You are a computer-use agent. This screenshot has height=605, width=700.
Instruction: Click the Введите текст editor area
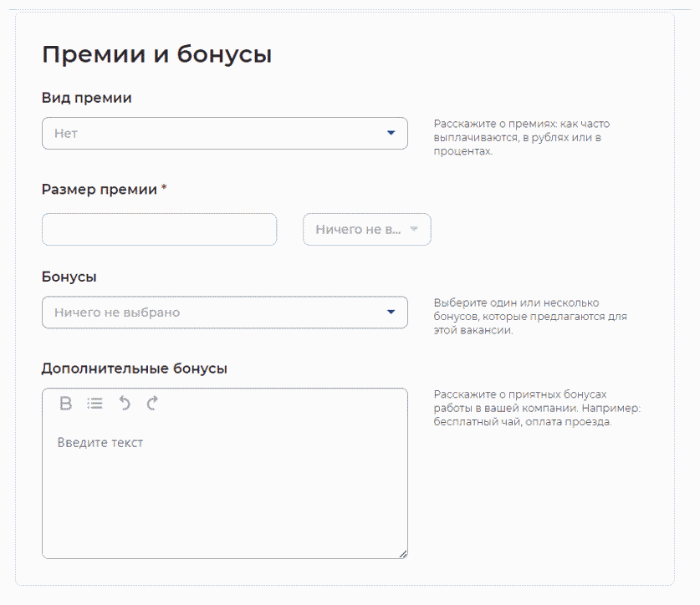click(x=224, y=485)
